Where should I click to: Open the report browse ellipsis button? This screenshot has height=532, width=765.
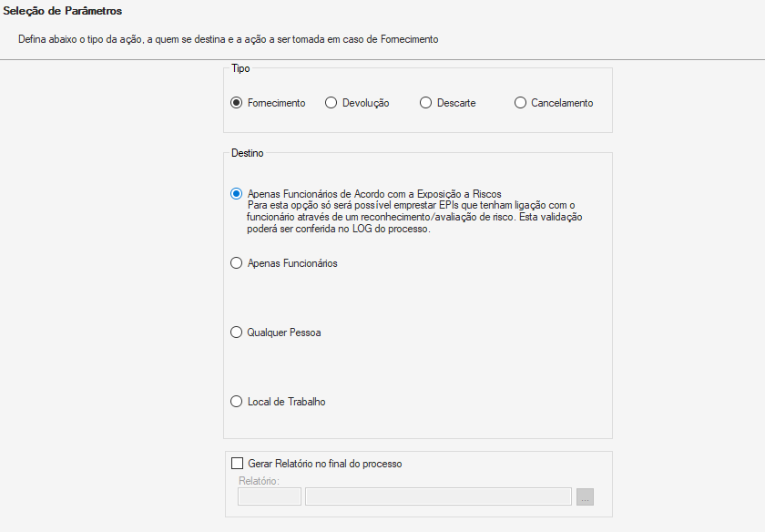586,496
